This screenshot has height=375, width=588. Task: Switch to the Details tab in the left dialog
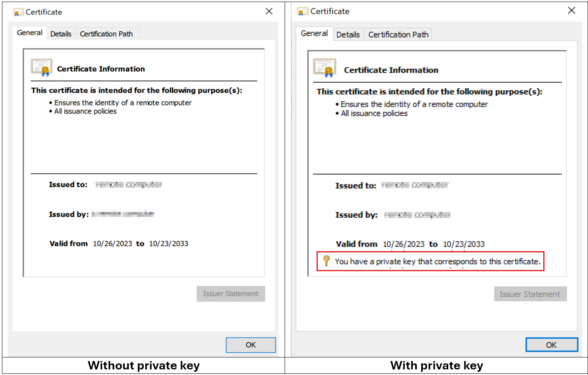pyautogui.click(x=61, y=34)
